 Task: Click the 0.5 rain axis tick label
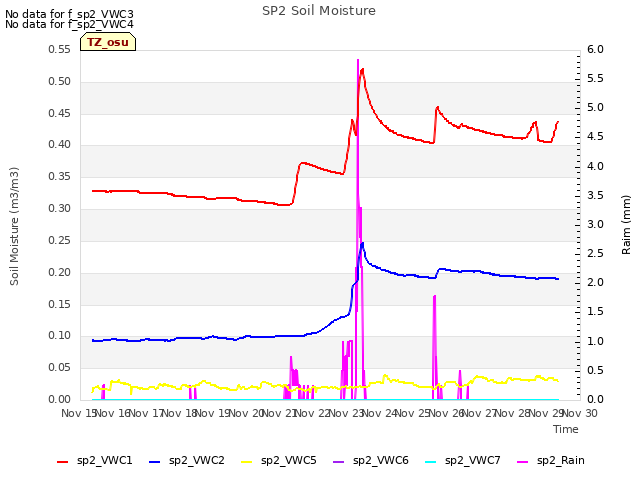[x=595, y=370]
